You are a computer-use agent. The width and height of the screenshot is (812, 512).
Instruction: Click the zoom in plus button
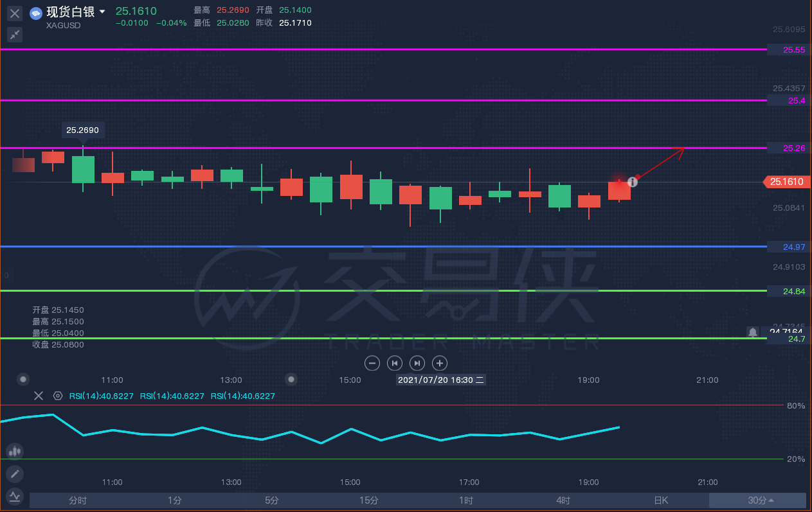[x=440, y=363]
